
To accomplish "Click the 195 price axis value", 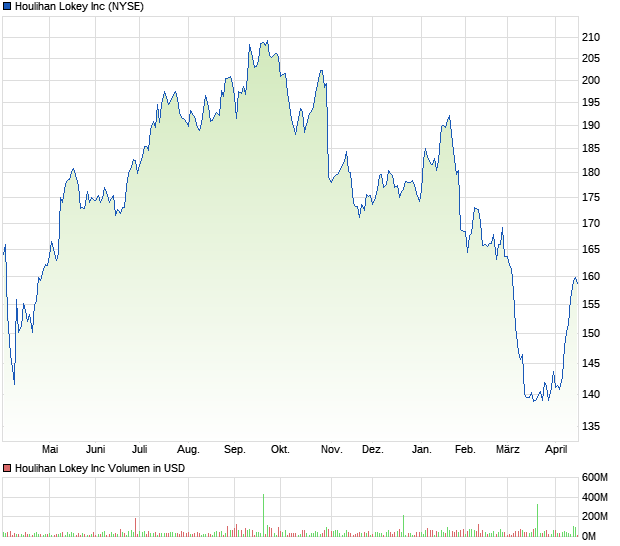I will click(591, 102).
